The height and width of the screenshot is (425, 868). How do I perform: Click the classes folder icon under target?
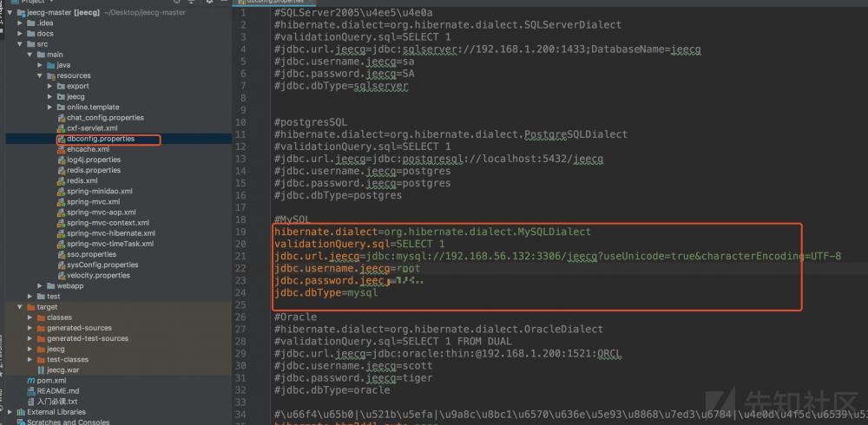(x=41, y=317)
